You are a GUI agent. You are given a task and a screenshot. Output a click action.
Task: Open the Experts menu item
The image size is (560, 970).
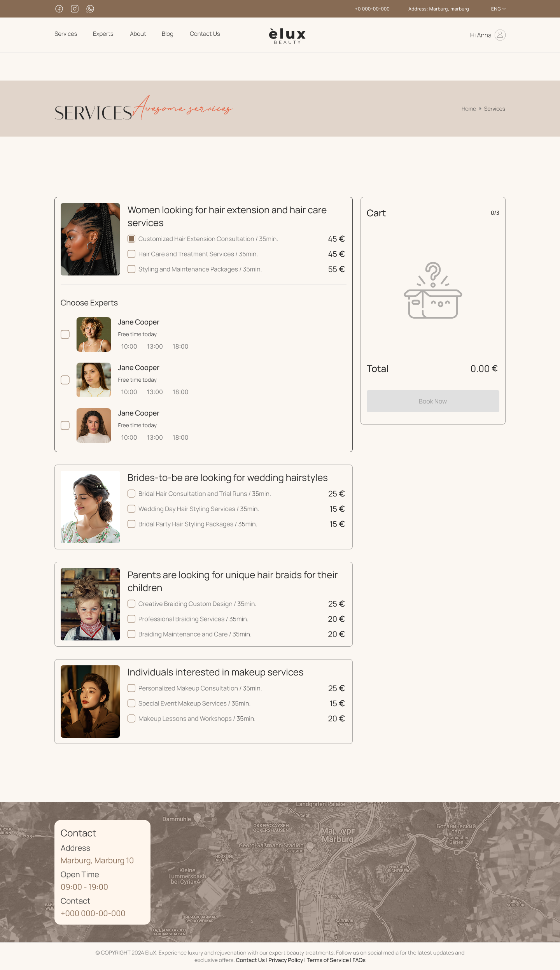(103, 34)
